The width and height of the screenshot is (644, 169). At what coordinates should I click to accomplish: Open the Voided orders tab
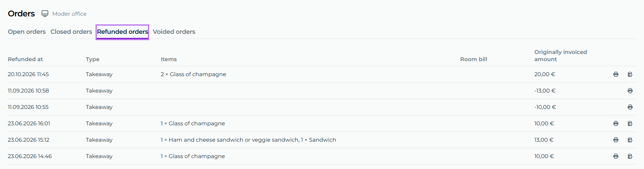click(174, 32)
